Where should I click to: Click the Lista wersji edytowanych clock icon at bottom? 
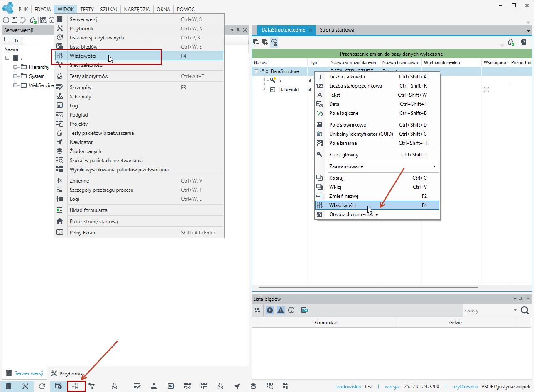[x=42, y=386]
